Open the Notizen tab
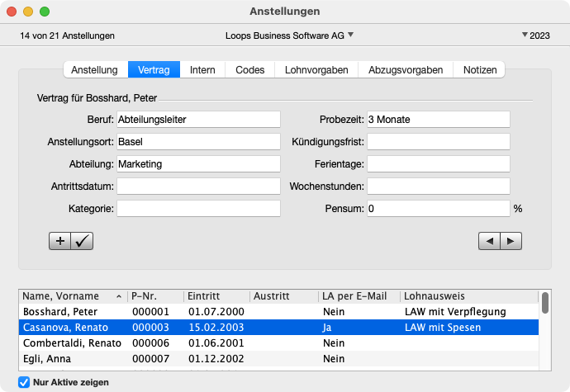Screen dimensions: 570x392 tap(480, 70)
